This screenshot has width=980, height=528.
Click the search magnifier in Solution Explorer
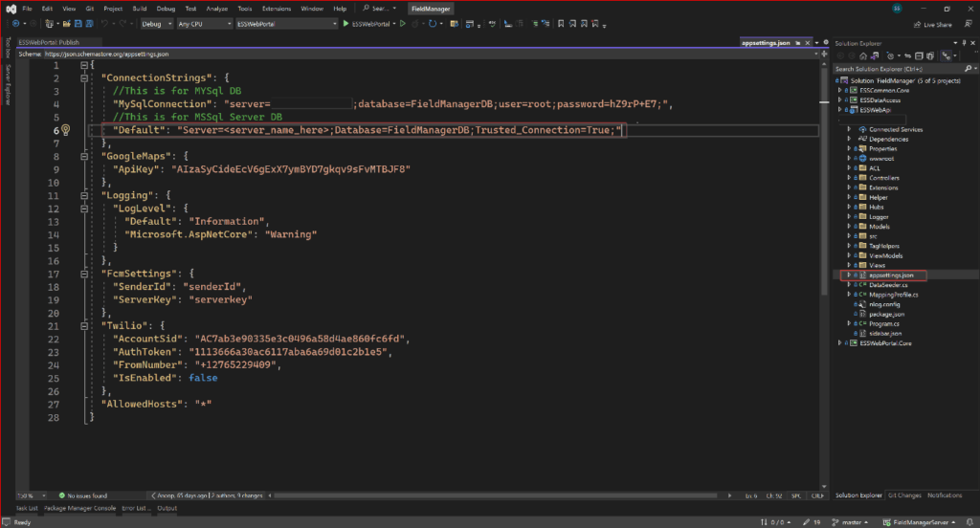coord(969,69)
